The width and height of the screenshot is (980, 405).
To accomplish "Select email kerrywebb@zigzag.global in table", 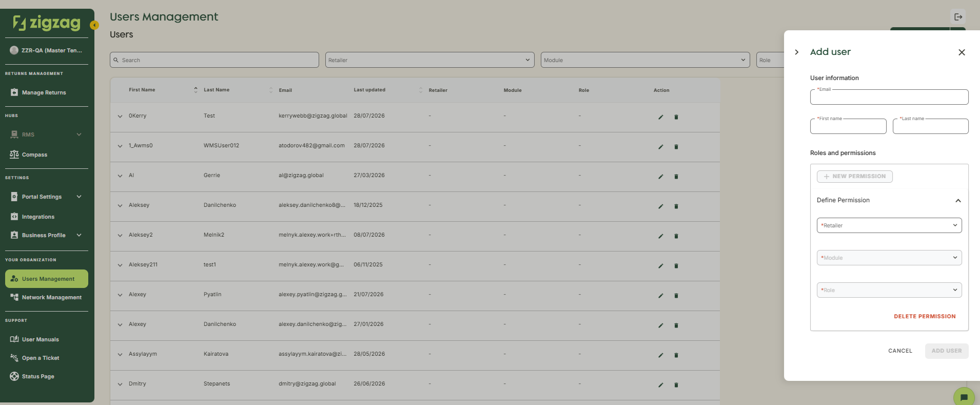I will [x=313, y=116].
